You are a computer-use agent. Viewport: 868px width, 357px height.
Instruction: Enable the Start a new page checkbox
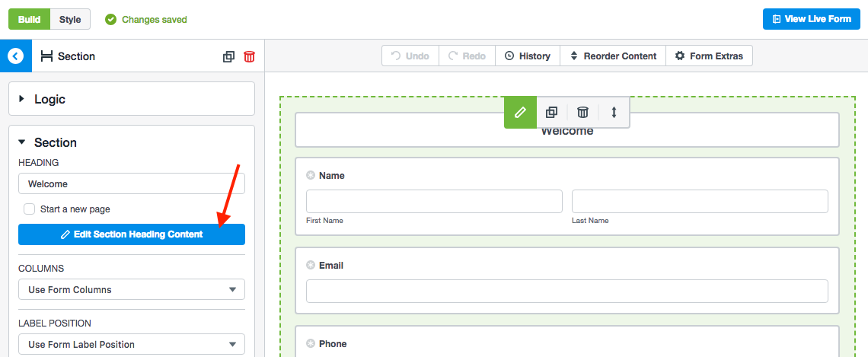point(30,209)
